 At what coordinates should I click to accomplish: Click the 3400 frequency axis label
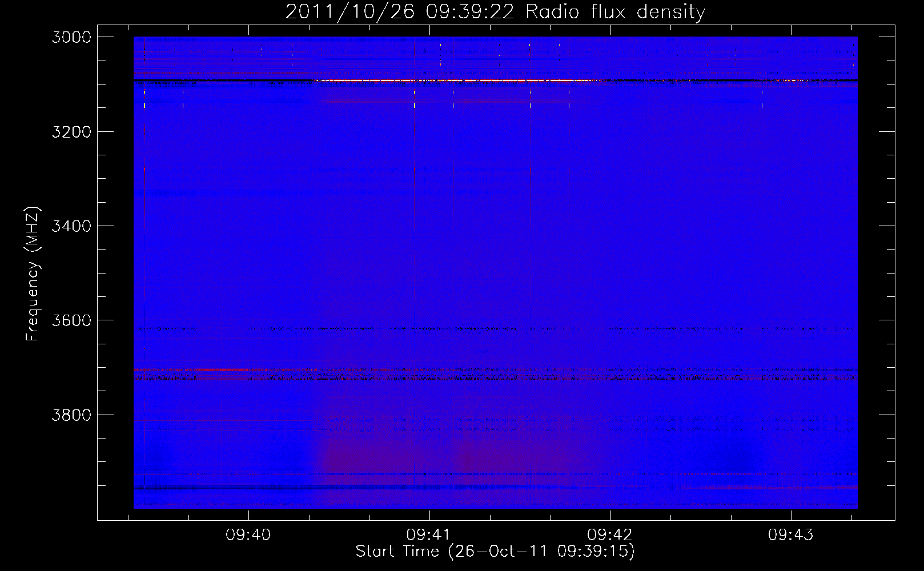click(x=71, y=226)
